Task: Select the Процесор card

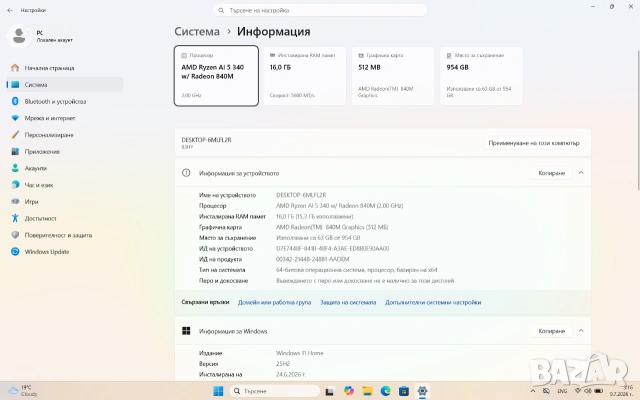Action: tap(216, 76)
